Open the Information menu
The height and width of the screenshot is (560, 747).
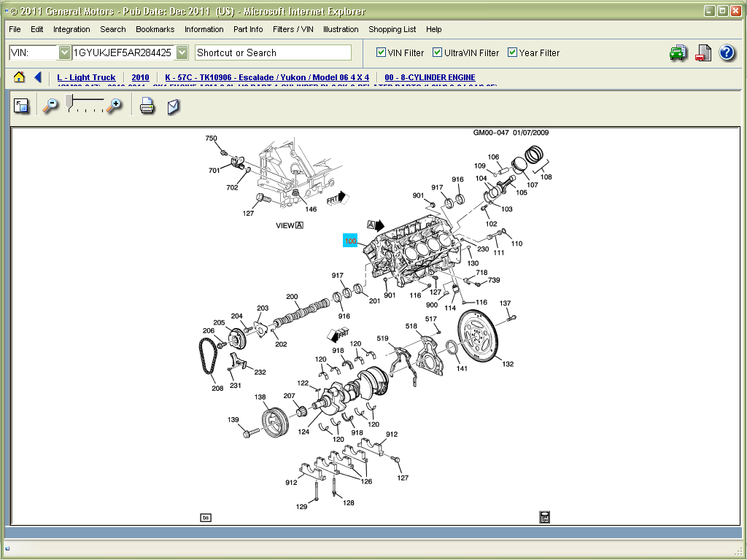click(204, 29)
